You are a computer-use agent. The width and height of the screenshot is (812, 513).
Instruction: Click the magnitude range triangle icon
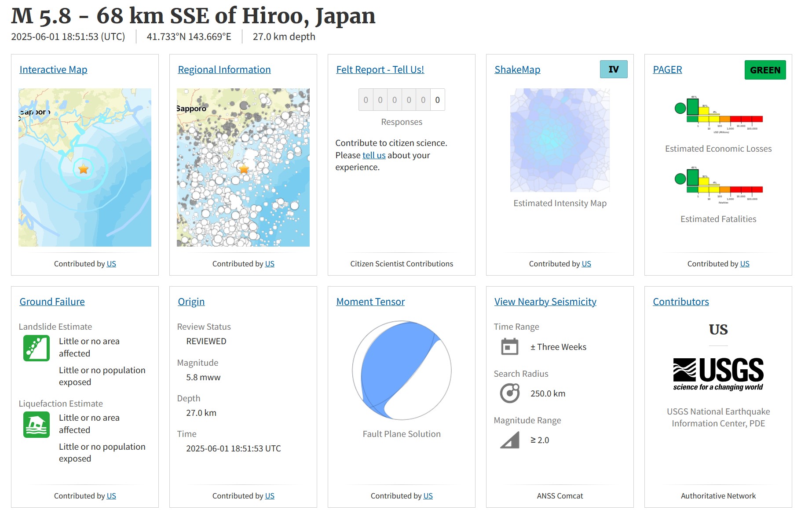tap(510, 440)
